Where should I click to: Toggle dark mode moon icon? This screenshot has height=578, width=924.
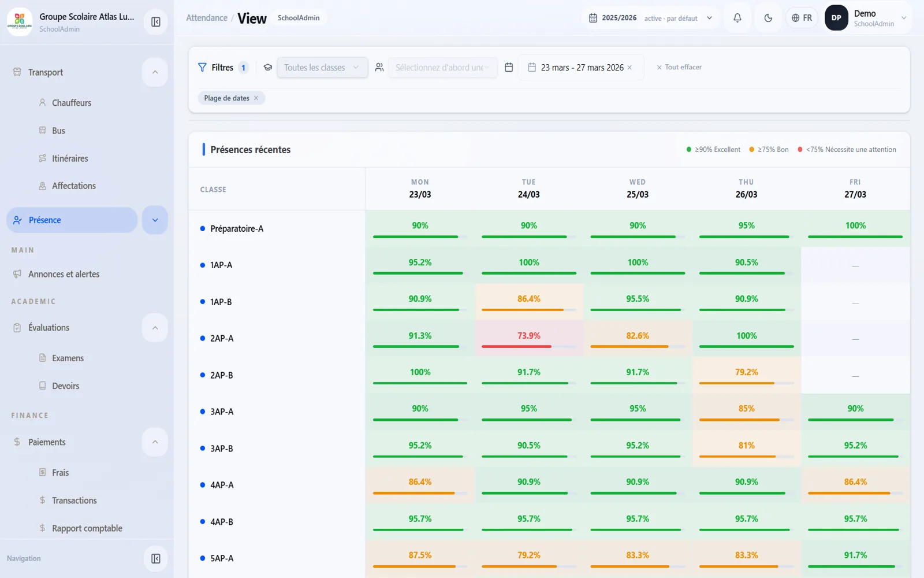[x=768, y=18]
